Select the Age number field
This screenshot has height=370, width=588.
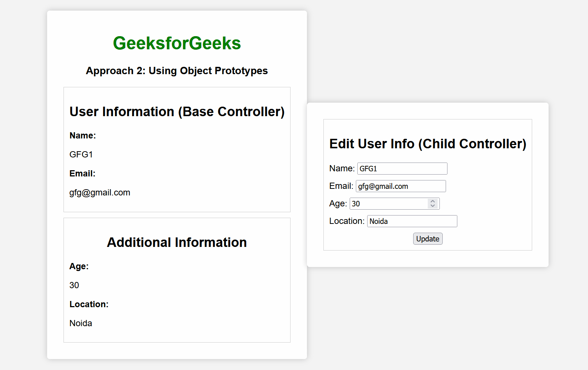click(x=388, y=204)
